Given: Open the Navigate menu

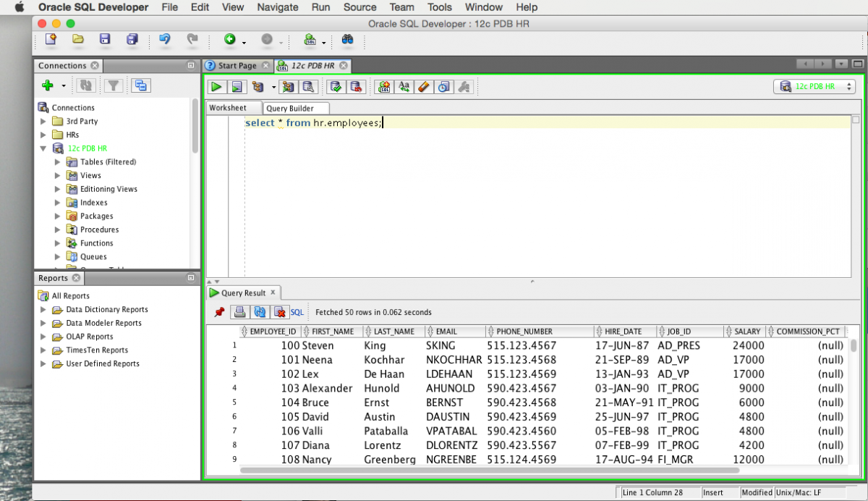Looking at the screenshot, I should [x=278, y=7].
